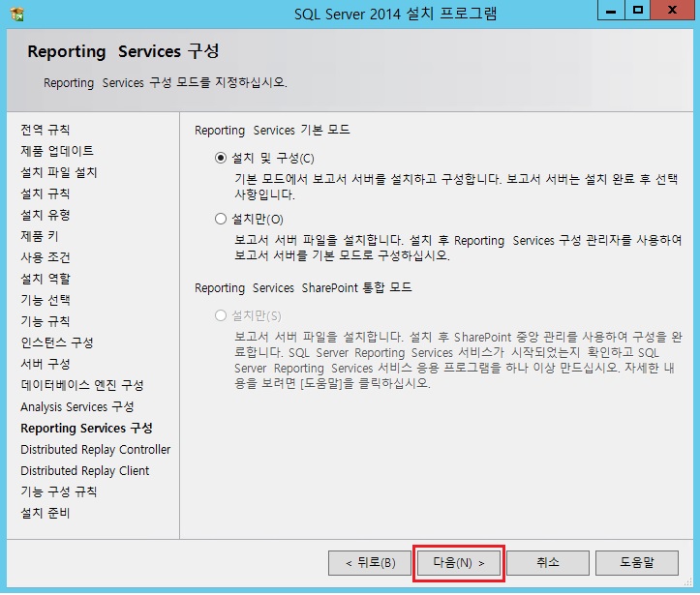The width and height of the screenshot is (700, 595).
Task: Click the Reporting Services 기본 모드 heading
Action: [272, 131]
